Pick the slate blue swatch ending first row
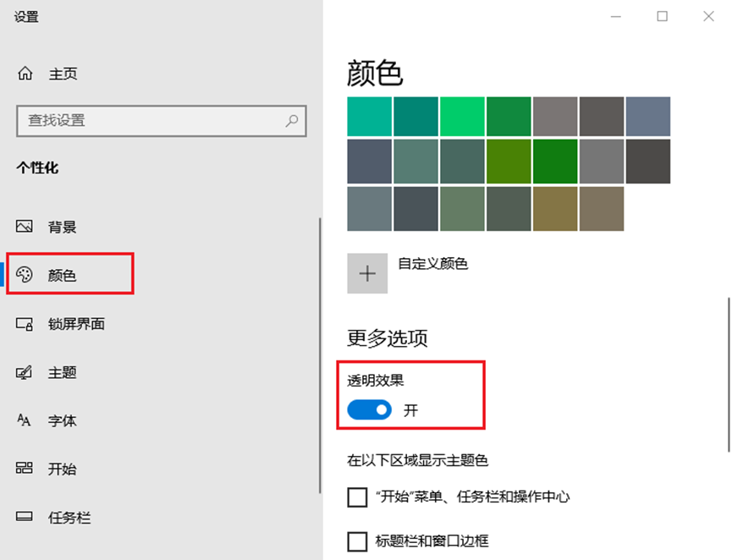Screen dimensions: 732x560 tap(648, 117)
